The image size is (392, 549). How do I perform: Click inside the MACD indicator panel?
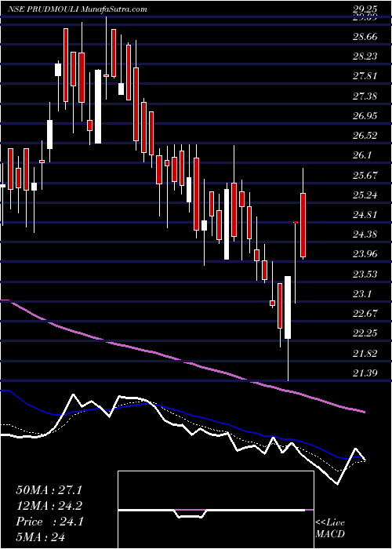click(216, 510)
